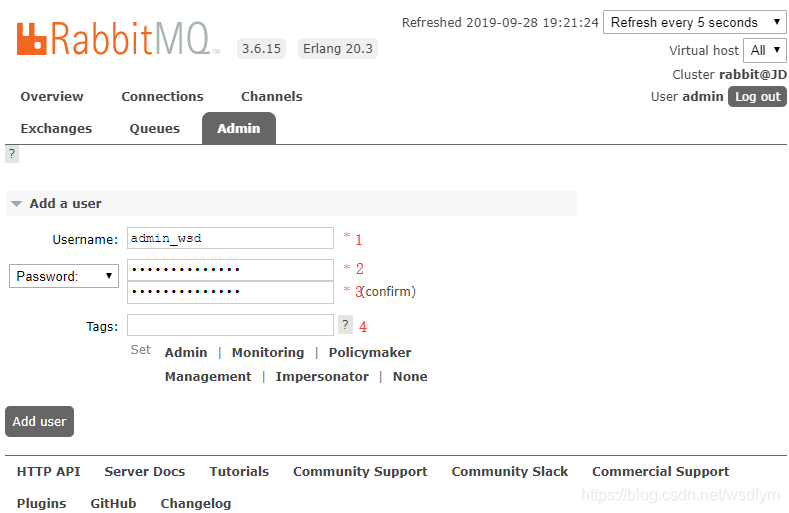Set the Impersonator tag

pyautogui.click(x=322, y=377)
